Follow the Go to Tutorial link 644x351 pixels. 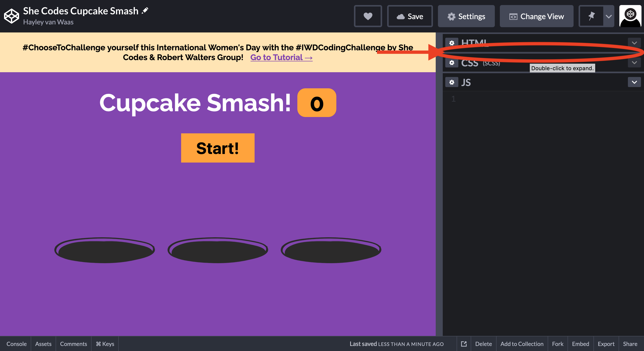[x=281, y=57]
